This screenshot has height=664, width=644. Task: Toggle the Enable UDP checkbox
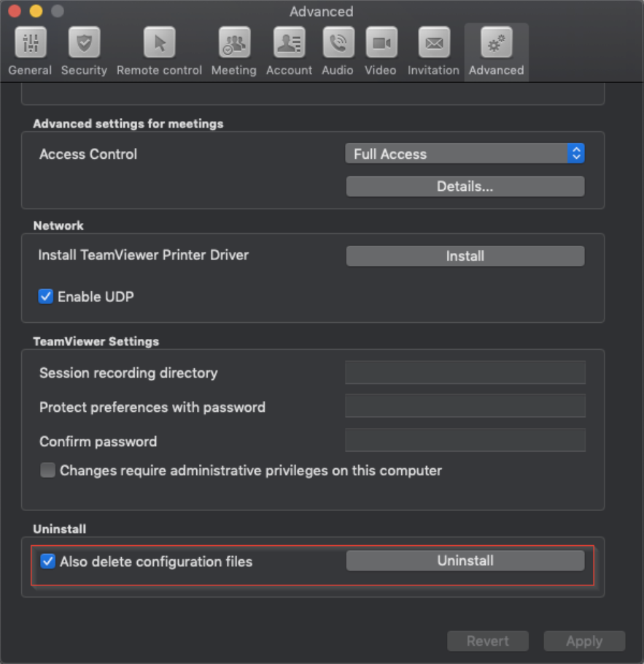(x=46, y=297)
